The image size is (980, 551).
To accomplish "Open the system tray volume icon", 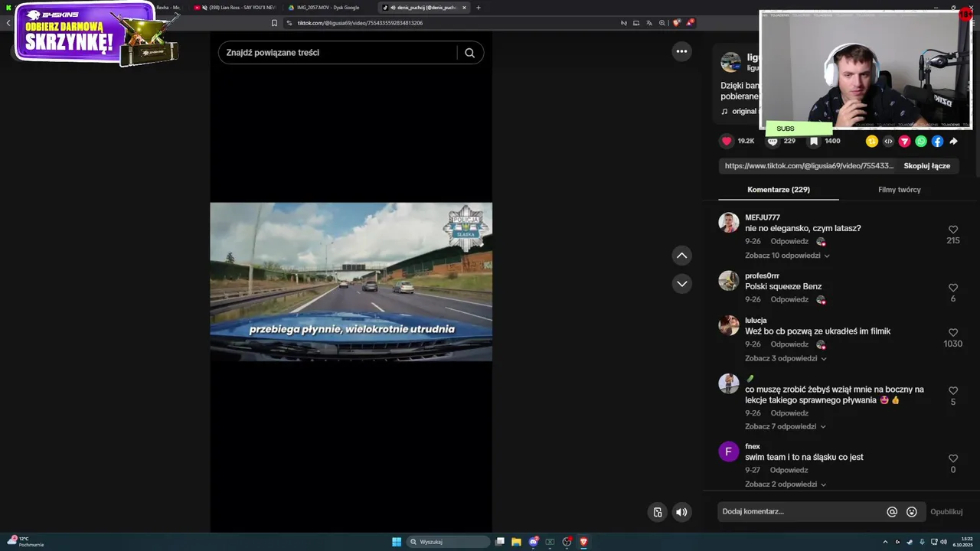I will (944, 542).
